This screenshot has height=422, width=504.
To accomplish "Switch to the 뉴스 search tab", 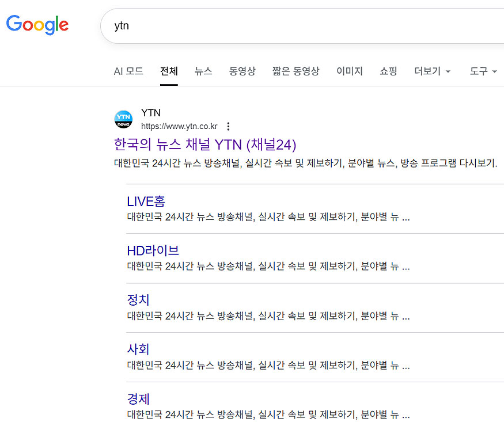I will point(203,71).
